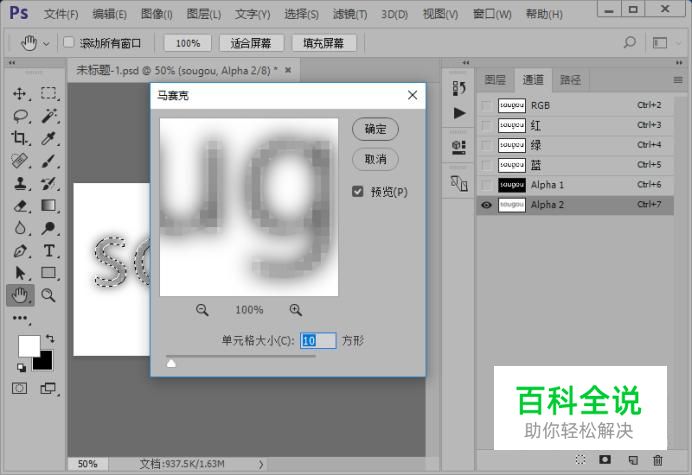The width and height of the screenshot is (692, 475).
Task: Toggle Quick Mask mode
Action: 19,388
